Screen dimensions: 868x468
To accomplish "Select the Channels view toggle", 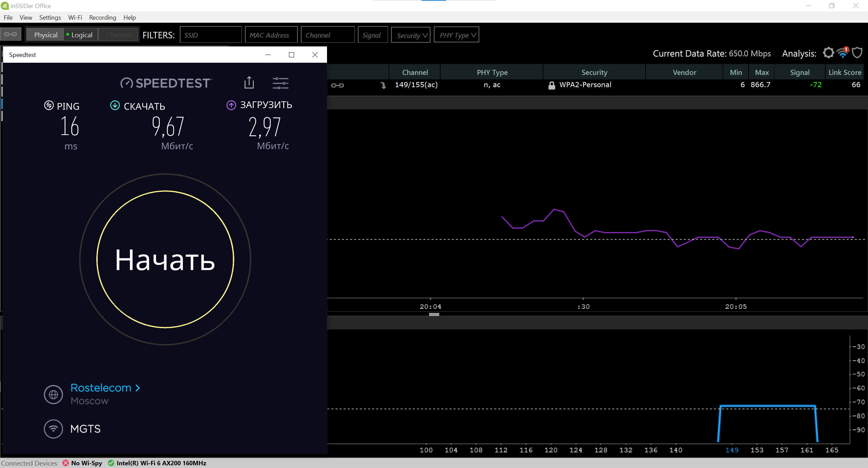I will [x=119, y=35].
